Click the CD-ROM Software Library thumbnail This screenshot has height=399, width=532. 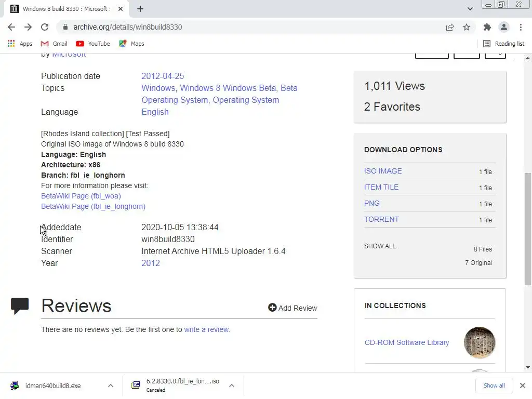479,342
